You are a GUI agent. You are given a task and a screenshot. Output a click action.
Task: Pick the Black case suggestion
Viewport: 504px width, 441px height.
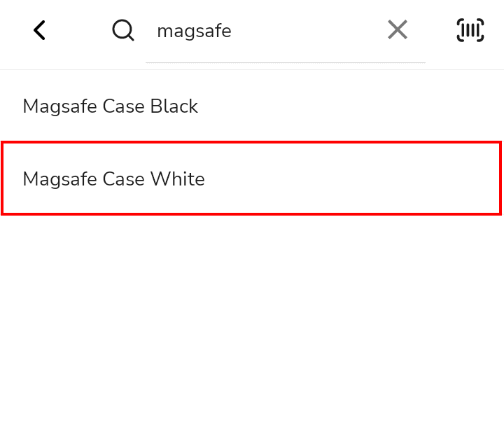point(252,106)
